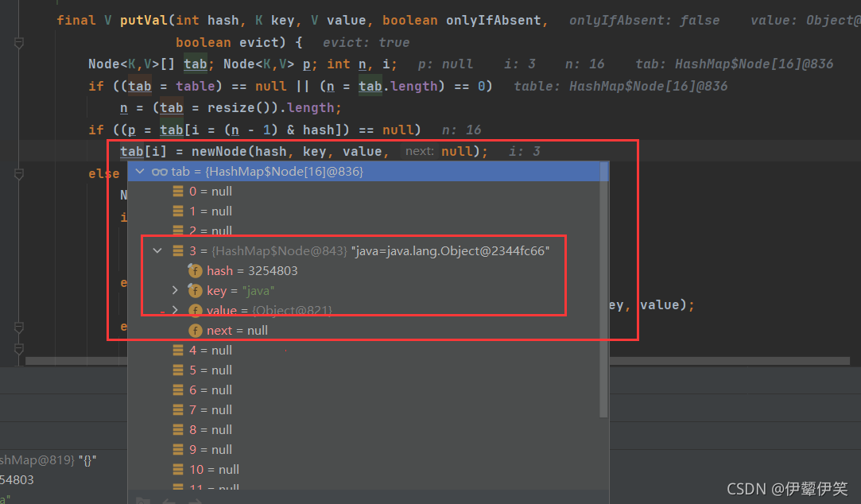Select the "0 = null" row
The width and height of the screenshot is (861, 504).
364,191
